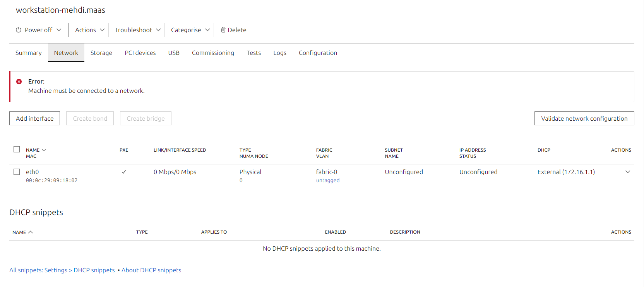
Task: Click the trash icon on Delete button
Action: (223, 30)
